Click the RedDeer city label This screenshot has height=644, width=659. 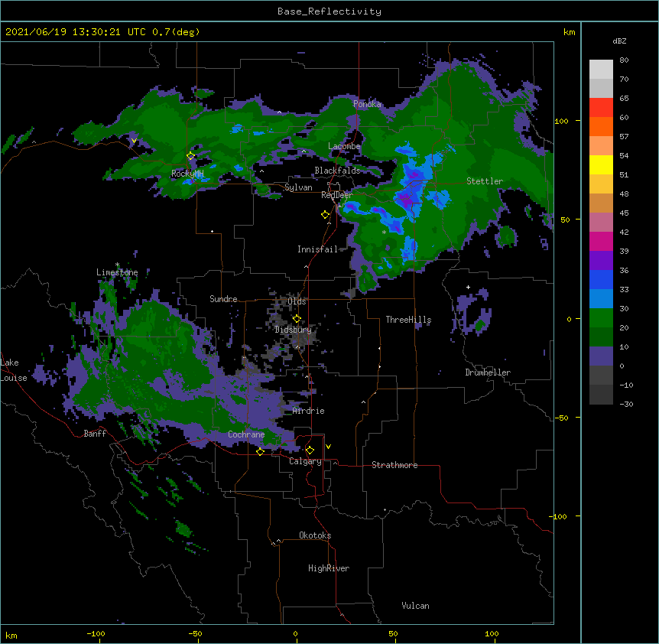click(337, 195)
